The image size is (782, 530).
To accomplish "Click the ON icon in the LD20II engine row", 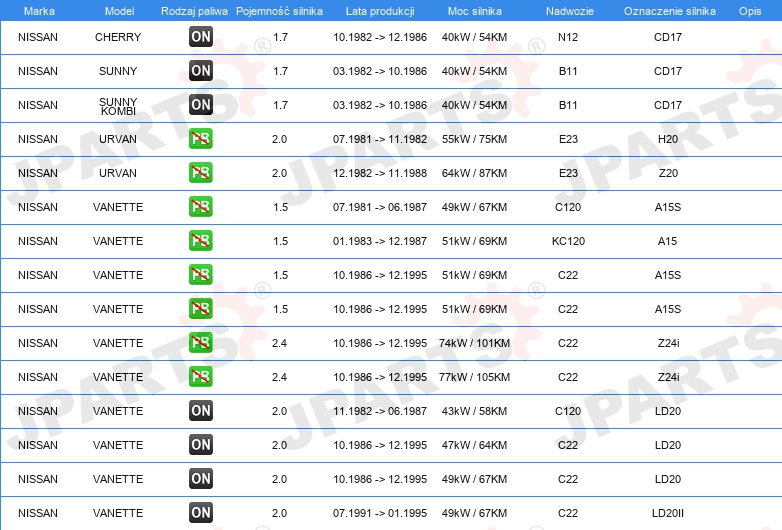I will pyautogui.click(x=200, y=513).
